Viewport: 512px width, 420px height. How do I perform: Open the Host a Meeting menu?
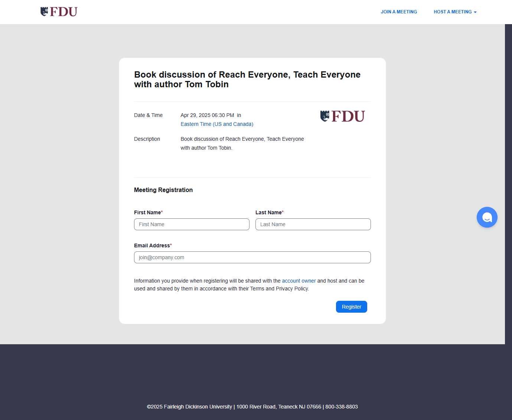click(455, 12)
